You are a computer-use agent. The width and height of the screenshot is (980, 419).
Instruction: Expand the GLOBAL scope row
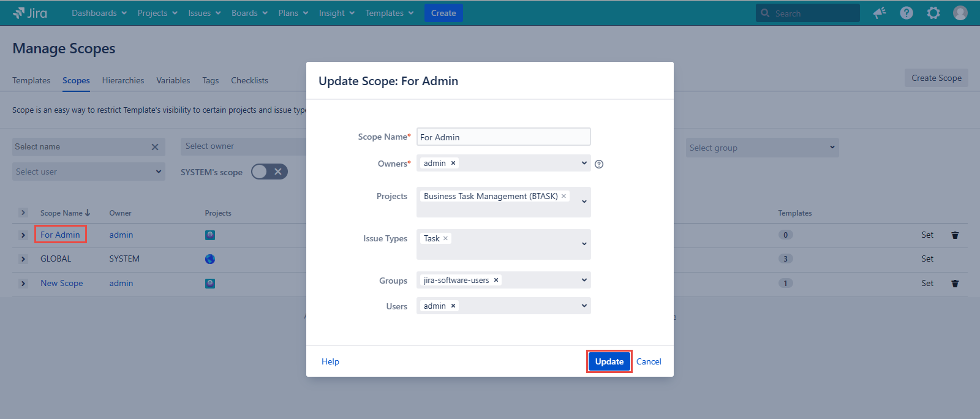(x=23, y=259)
